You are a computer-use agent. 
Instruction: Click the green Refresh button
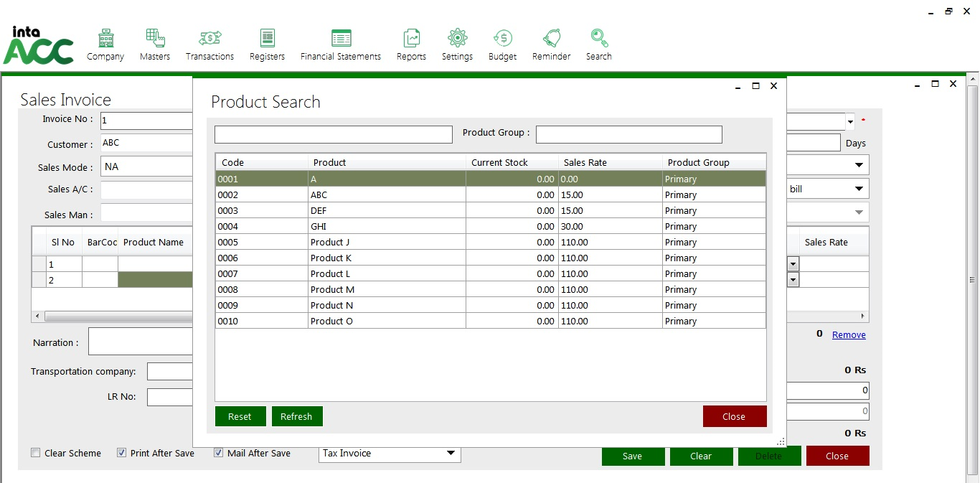(296, 416)
